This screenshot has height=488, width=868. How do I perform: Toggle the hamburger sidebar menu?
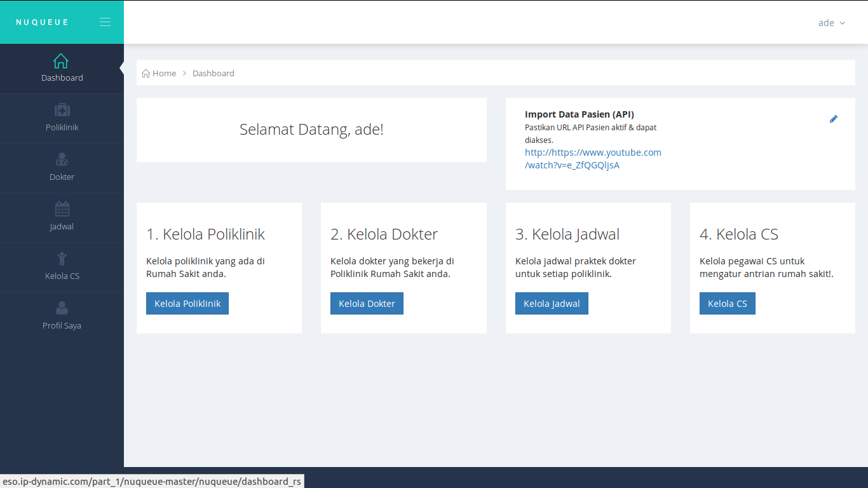click(105, 22)
